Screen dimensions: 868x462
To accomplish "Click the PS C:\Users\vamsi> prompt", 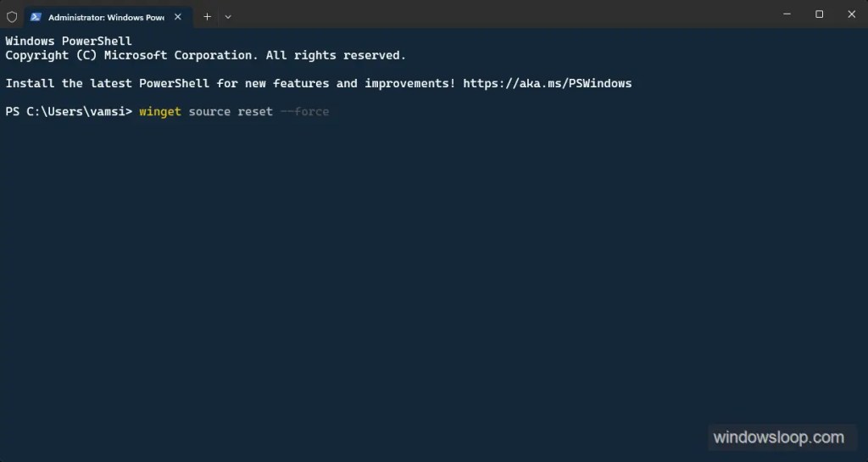I will click(69, 112).
